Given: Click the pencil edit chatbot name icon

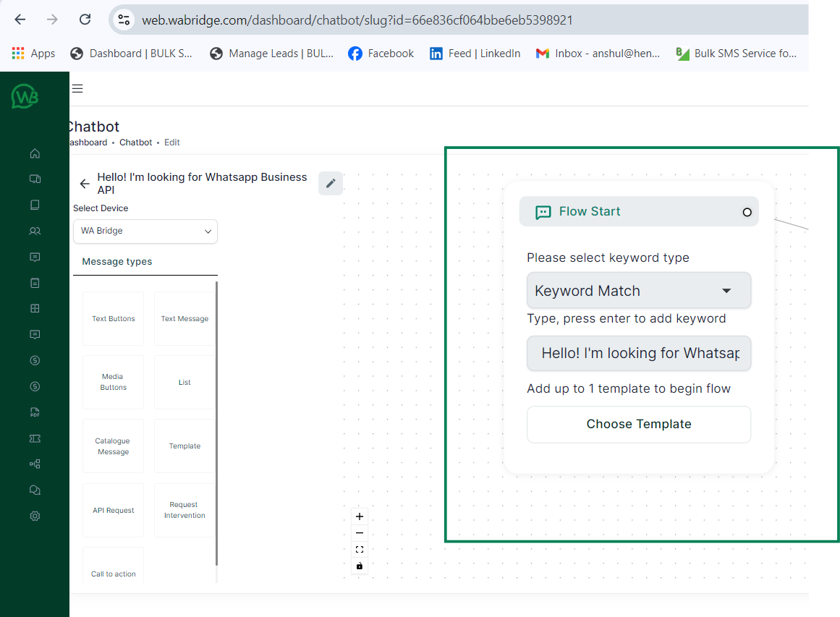Looking at the screenshot, I should [331, 183].
